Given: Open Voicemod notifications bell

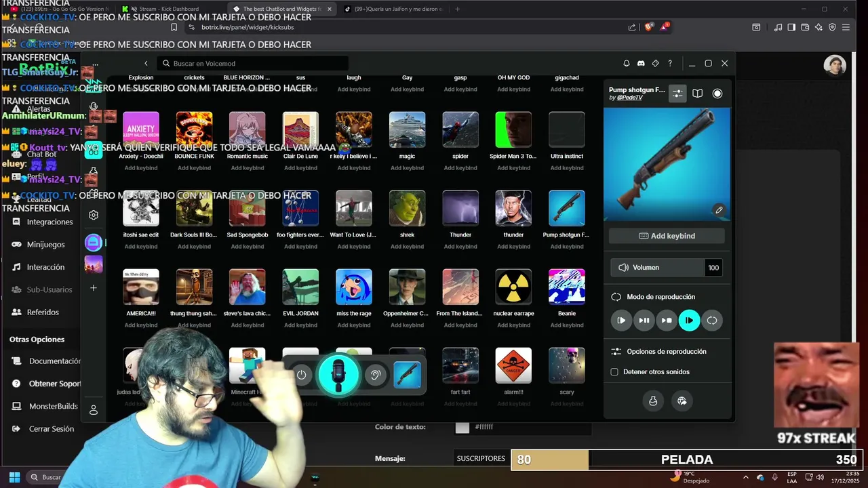Looking at the screenshot, I should [x=627, y=63].
